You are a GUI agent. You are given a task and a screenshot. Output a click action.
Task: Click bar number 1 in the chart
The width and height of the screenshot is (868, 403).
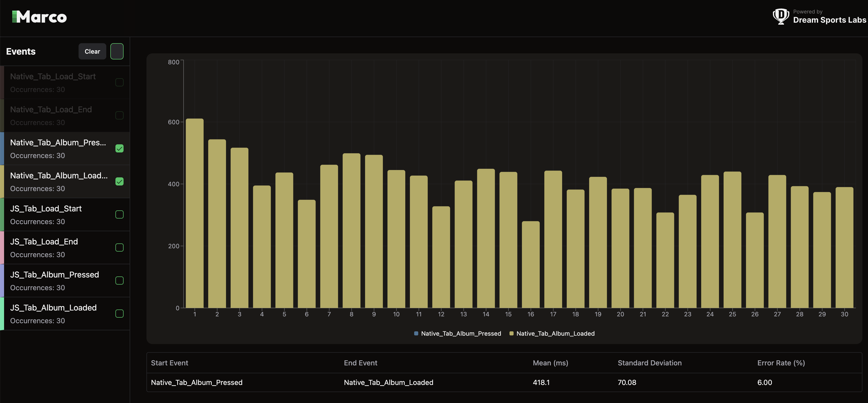coord(194,213)
